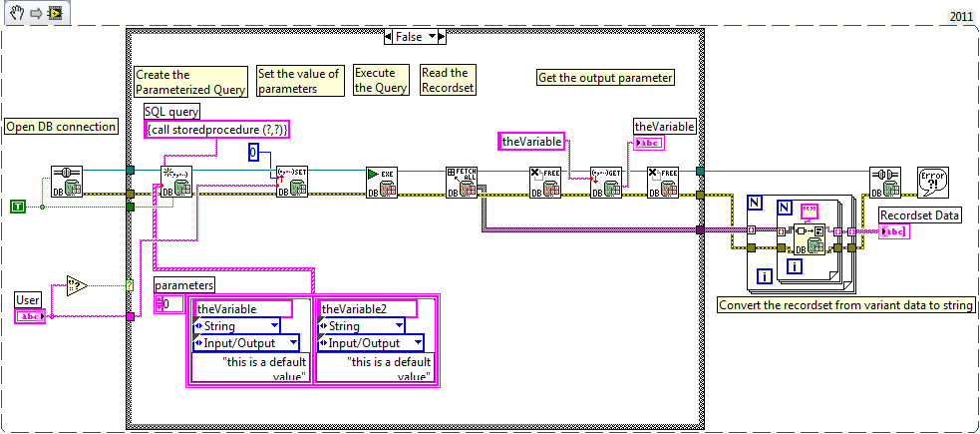Click the 'Recordset Data' label
This screenshot has height=434, width=980.
click(x=920, y=216)
